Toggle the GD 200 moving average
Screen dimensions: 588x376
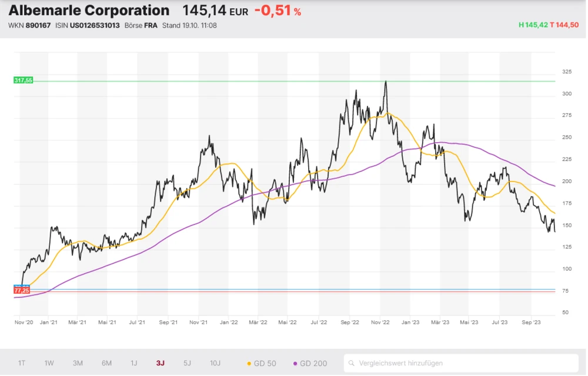click(x=309, y=363)
